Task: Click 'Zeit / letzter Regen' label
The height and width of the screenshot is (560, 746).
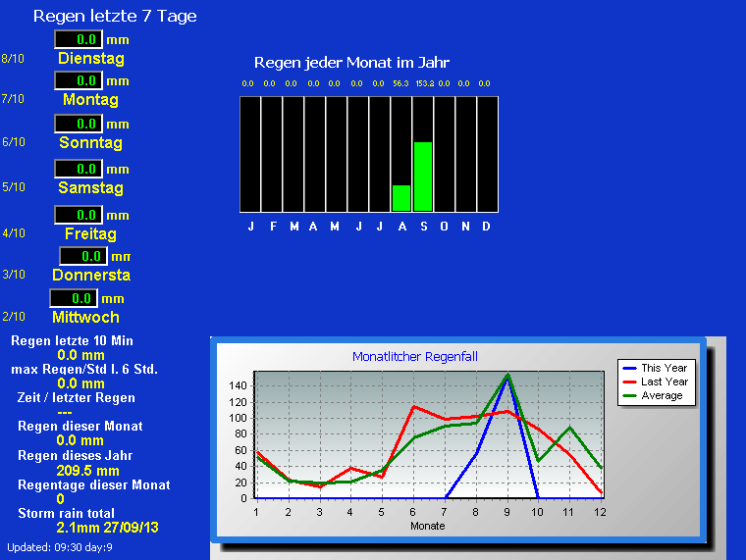Action: pyautogui.click(x=77, y=398)
